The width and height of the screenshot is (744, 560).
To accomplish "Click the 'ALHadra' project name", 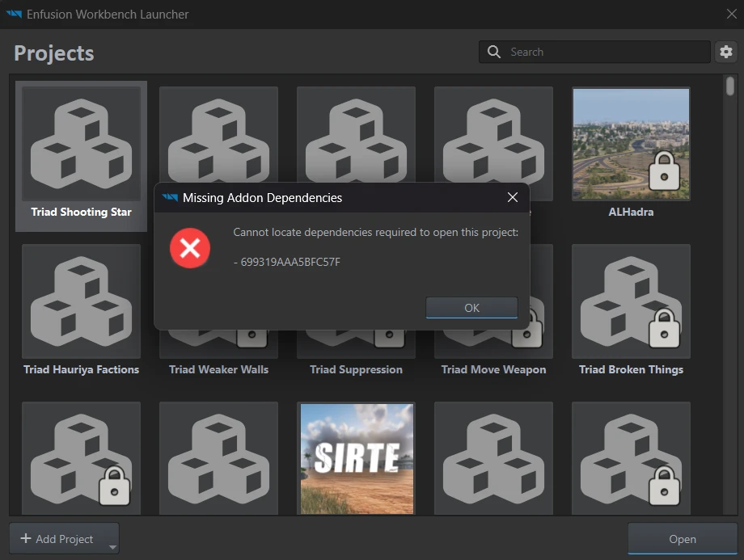I will (x=631, y=212).
